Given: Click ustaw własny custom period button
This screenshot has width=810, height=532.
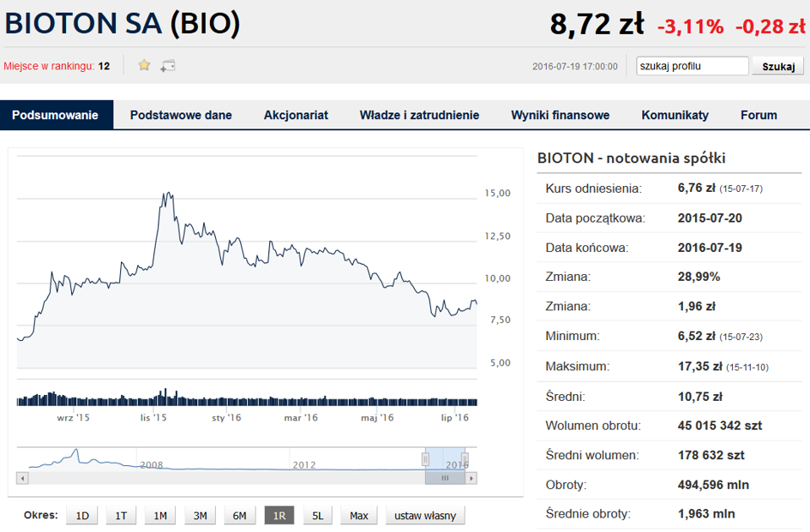Looking at the screenshot, I should point(425,516).
